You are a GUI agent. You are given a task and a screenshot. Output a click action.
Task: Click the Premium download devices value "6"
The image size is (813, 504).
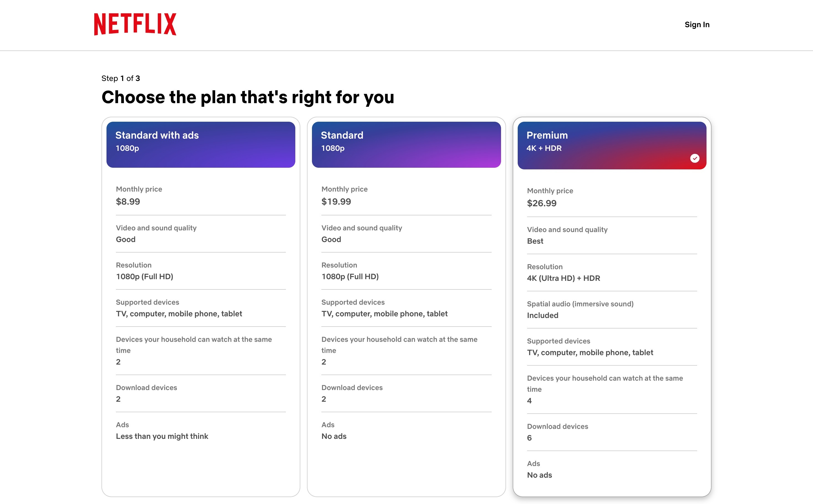pos(529,438)
